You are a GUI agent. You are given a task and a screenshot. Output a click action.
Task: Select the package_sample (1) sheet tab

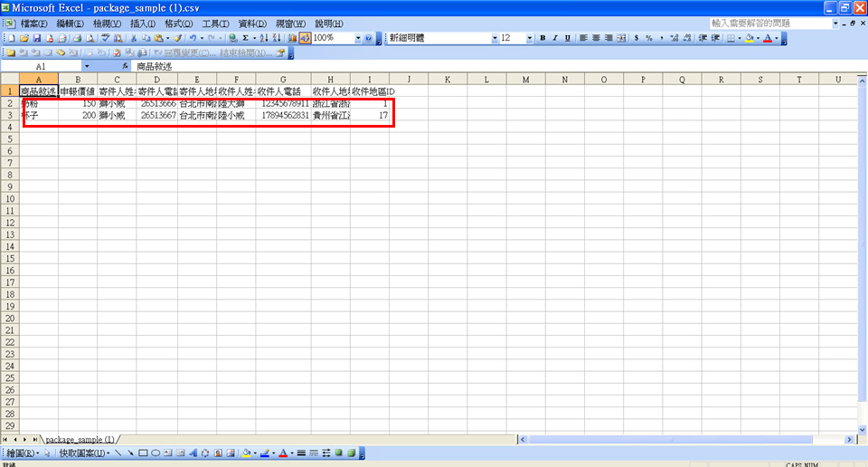pyautogui.click(x=80, y=439)
